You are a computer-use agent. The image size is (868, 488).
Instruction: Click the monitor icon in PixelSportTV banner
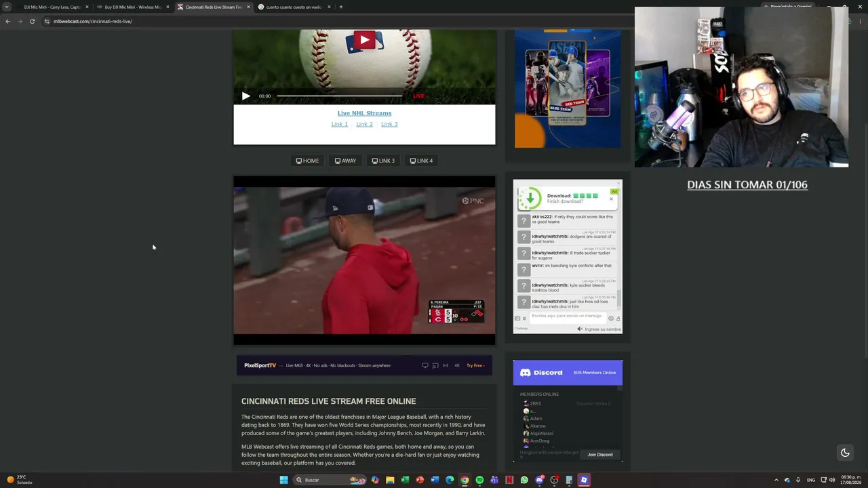coord(425,365)
